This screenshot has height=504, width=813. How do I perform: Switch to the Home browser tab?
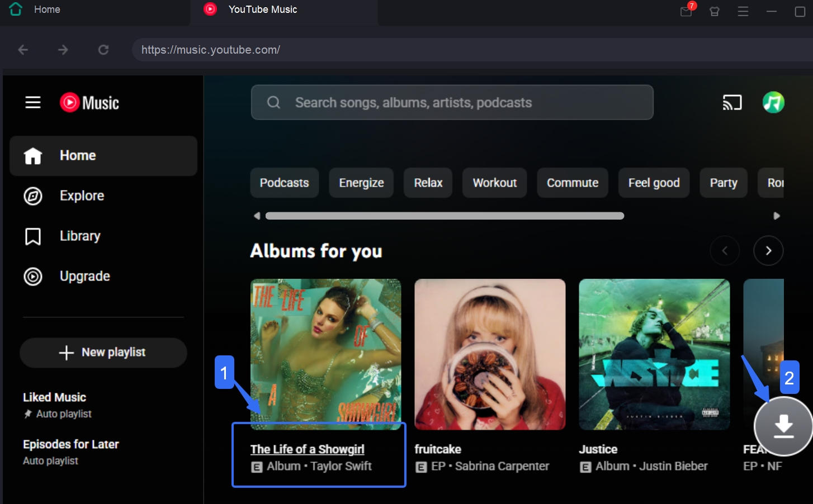[47, 9]
